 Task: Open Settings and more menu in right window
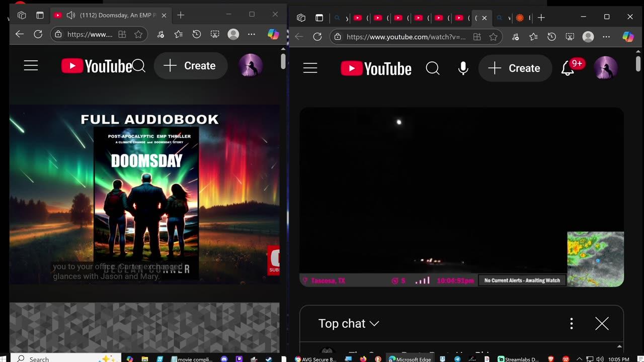point(606,37)
